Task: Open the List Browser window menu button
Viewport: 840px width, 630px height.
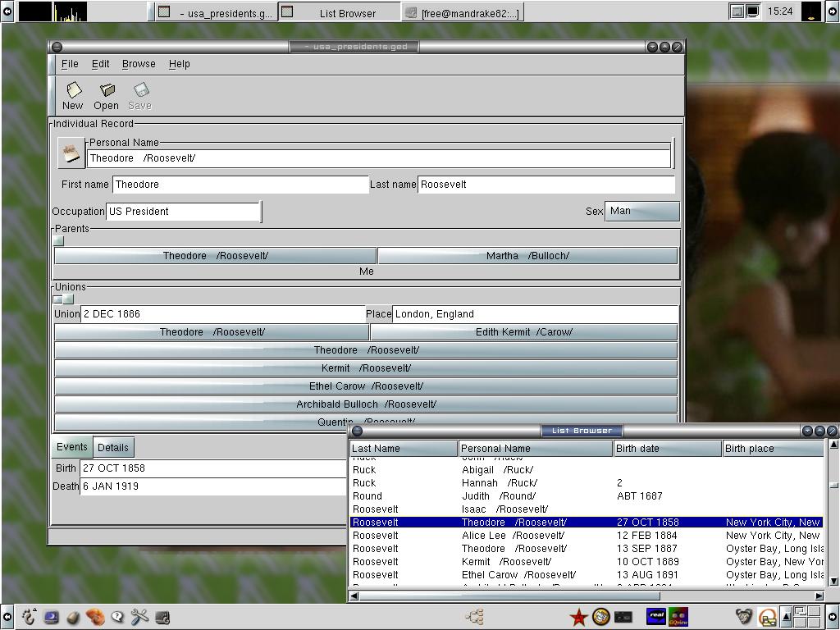Action: (x=356, y=431)
